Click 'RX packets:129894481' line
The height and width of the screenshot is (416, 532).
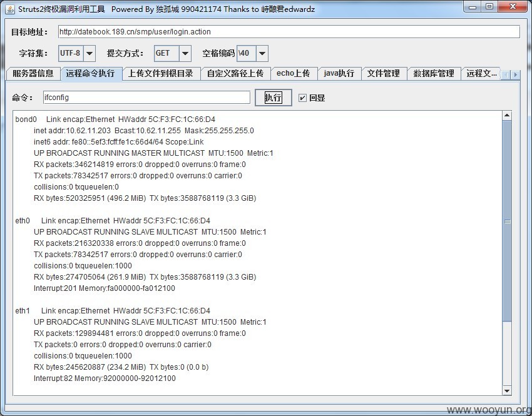[140, 333]
